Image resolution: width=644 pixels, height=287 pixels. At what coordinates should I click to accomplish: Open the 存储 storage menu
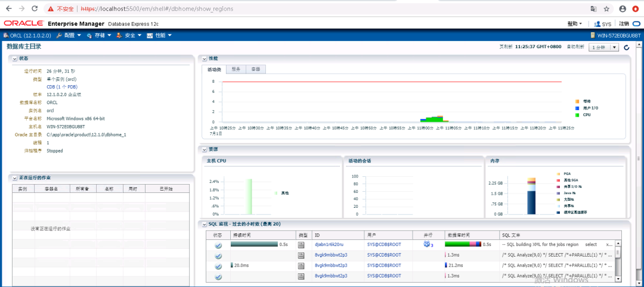(x=99, y=36)
